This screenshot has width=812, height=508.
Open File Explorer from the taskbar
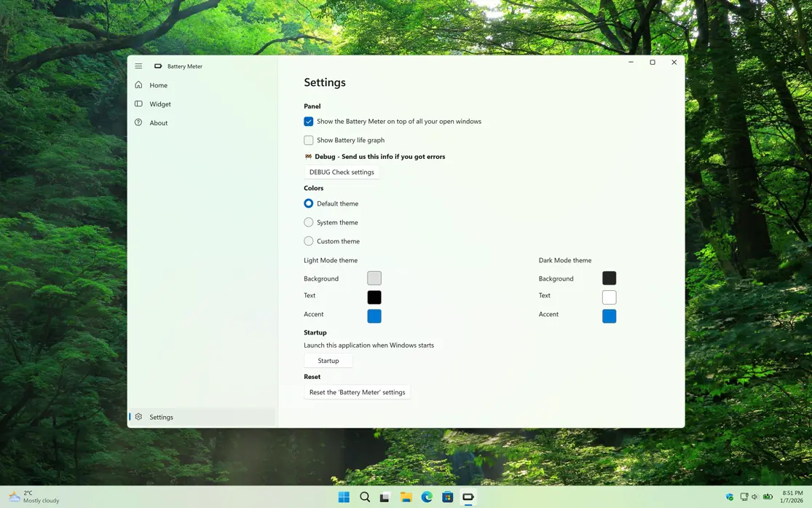pos(406,497)
